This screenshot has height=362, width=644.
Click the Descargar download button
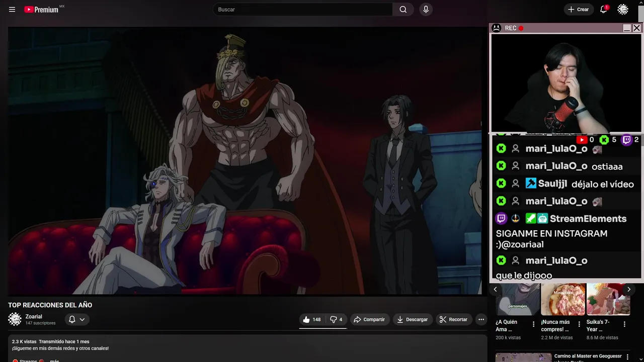point(412,319)
